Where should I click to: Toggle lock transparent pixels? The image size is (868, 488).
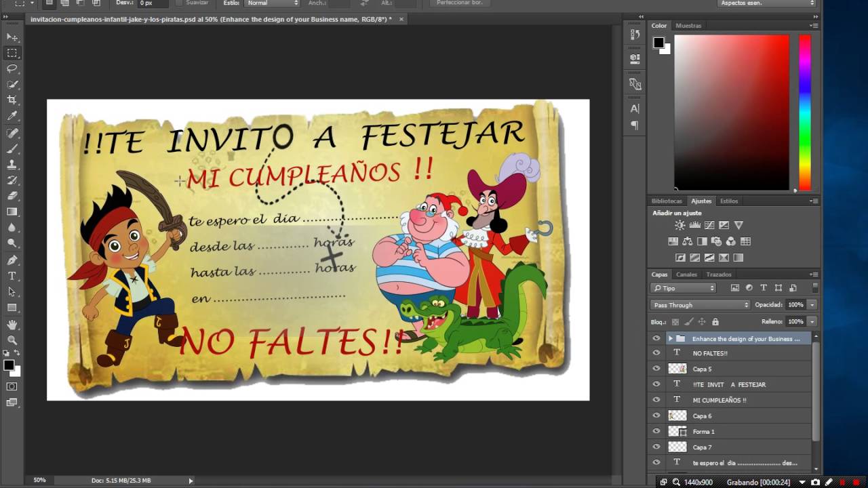(675, 322)
